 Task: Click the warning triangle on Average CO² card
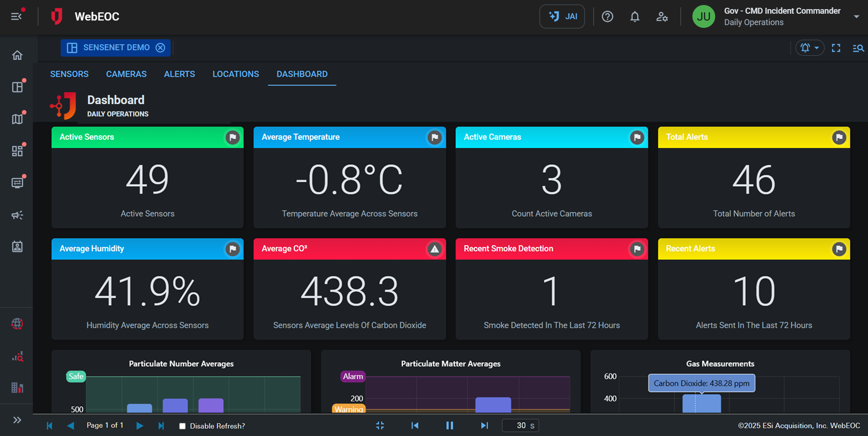tap(434, 249)
